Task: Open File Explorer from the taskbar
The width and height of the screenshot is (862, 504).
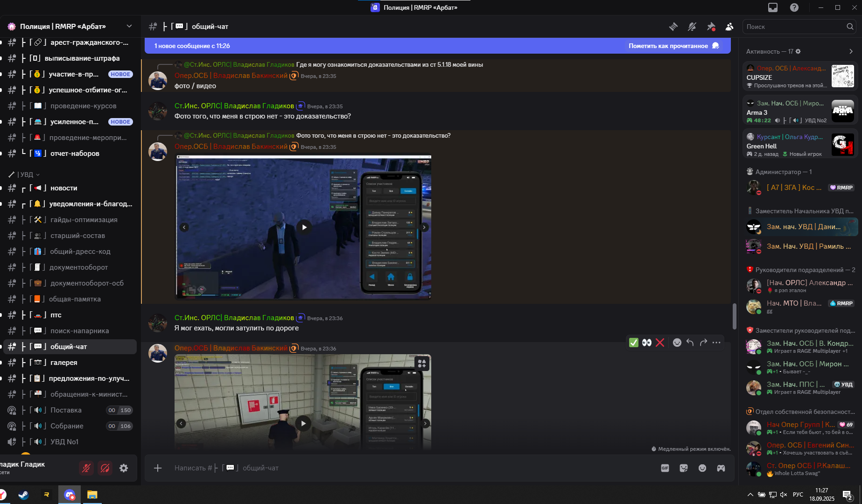Action: tap(92, 495)
